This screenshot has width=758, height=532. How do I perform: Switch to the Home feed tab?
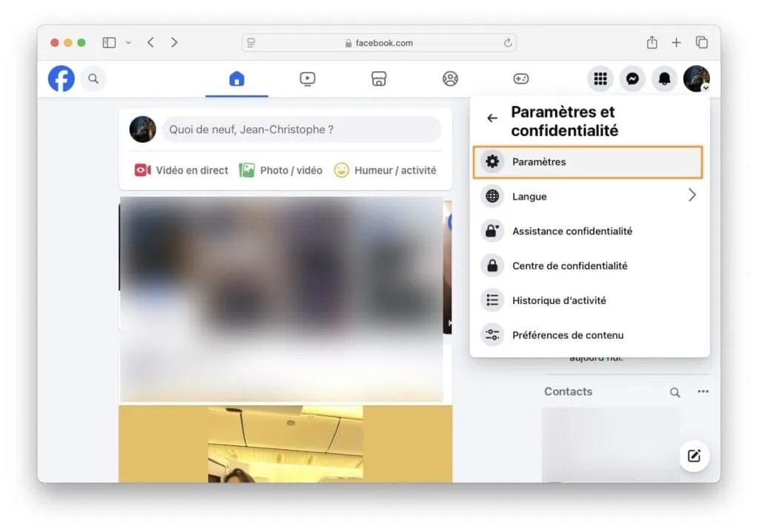click(x=236, y=78)
